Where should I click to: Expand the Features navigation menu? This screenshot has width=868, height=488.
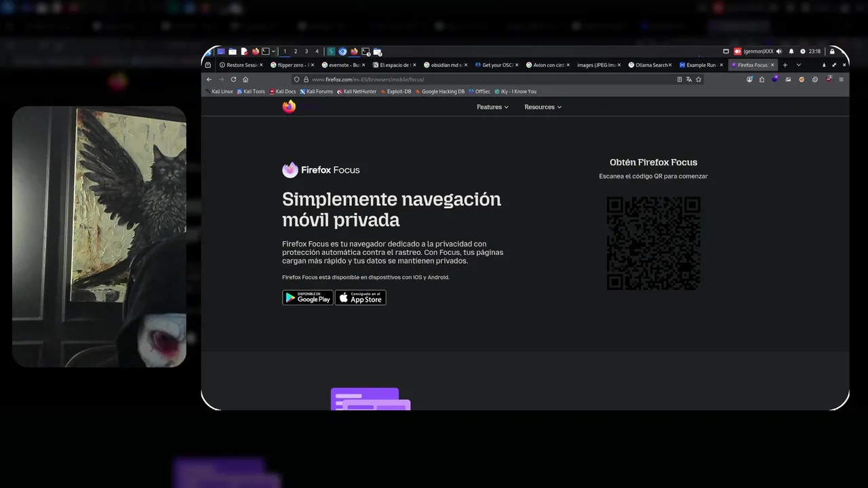point(492,107)
